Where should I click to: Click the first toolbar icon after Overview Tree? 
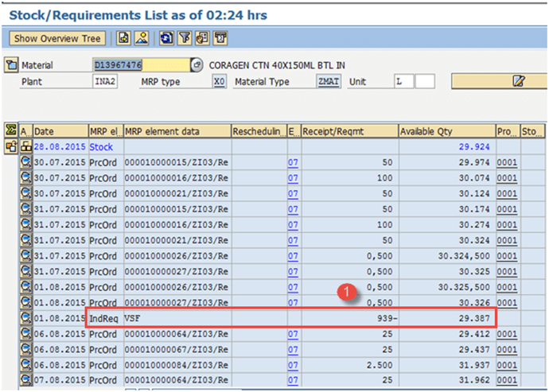coord(124,38)
